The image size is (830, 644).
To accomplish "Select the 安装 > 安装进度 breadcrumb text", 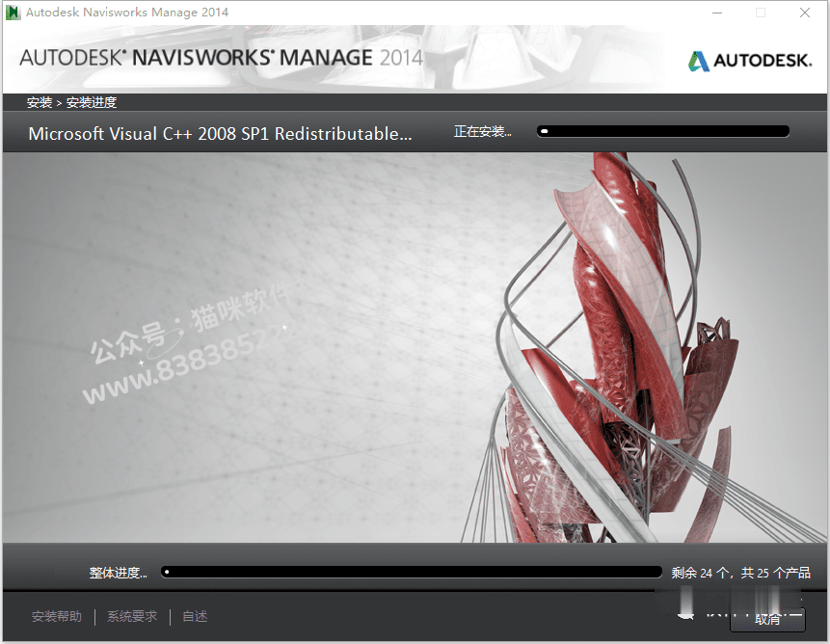I will click(72, 102).
